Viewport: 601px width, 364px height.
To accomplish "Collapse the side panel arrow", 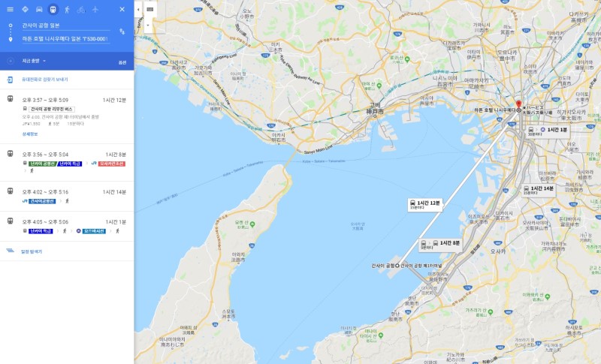I will click(138, 9).
